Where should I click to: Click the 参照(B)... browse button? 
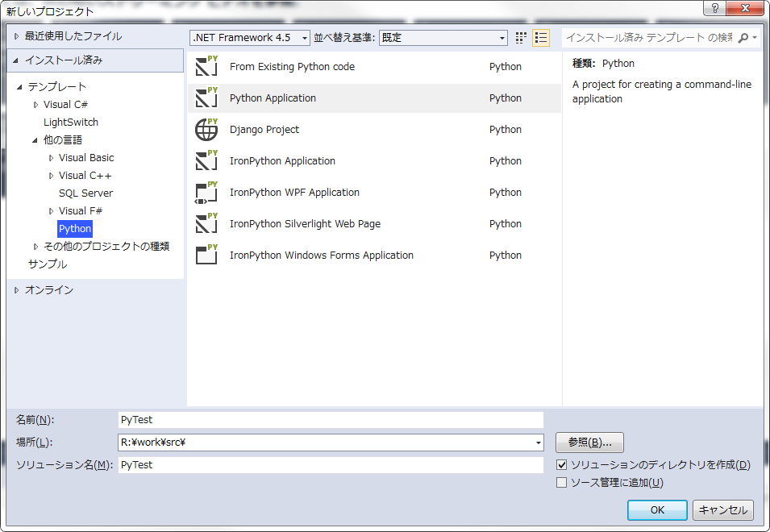(x=589, y=443)
